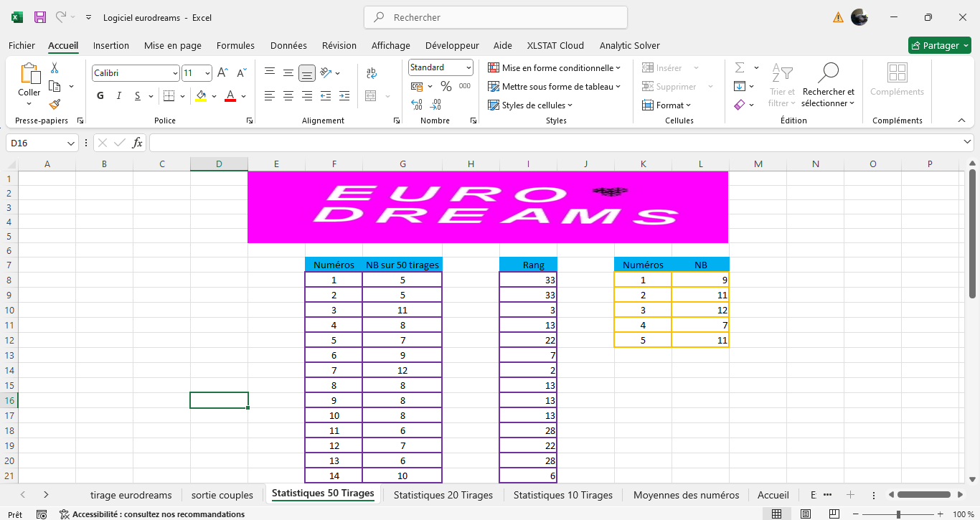Open the font size 11 dropdown
This screenshot has width=980, height=520.
pyautogui.click(x=208, y=73)
